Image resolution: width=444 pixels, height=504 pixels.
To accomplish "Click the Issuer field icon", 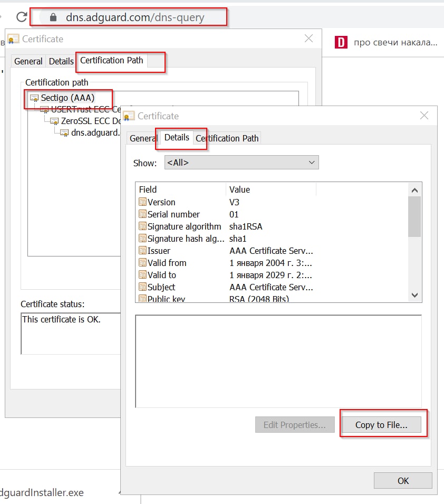I will pos(142,250).
